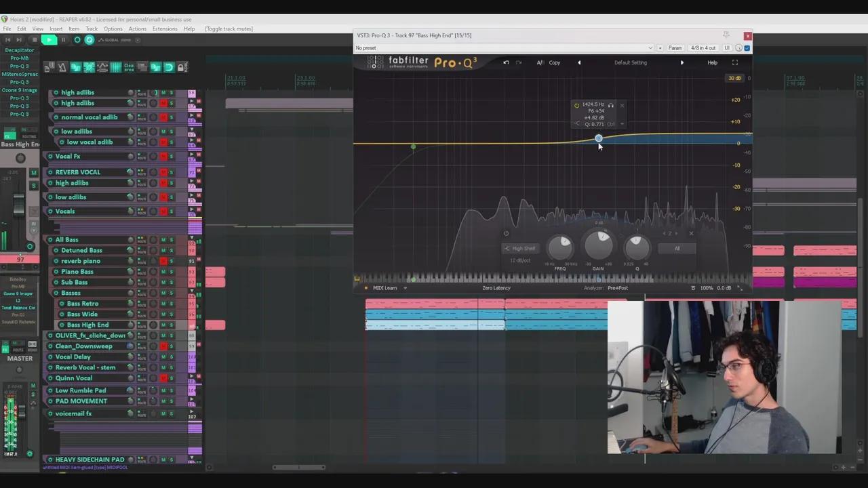Open the Extensions menu

(x=165, y=29)
